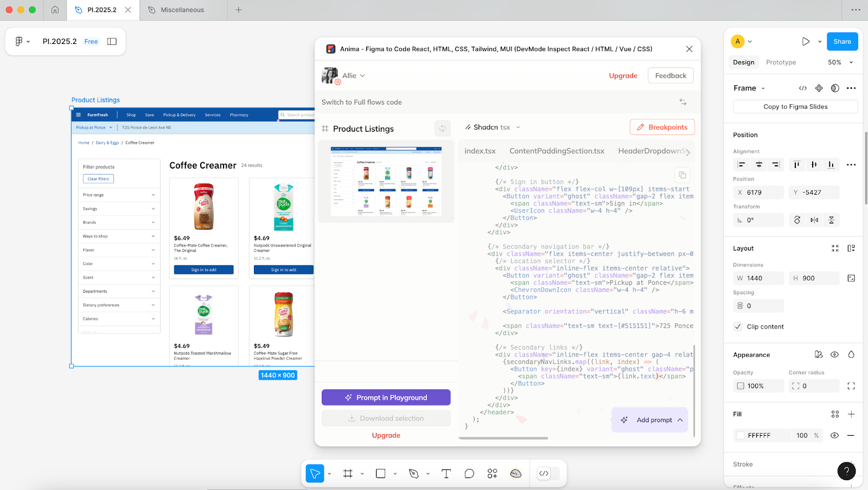
Task: Align selection to the top
Action: (x=796, y=165)
